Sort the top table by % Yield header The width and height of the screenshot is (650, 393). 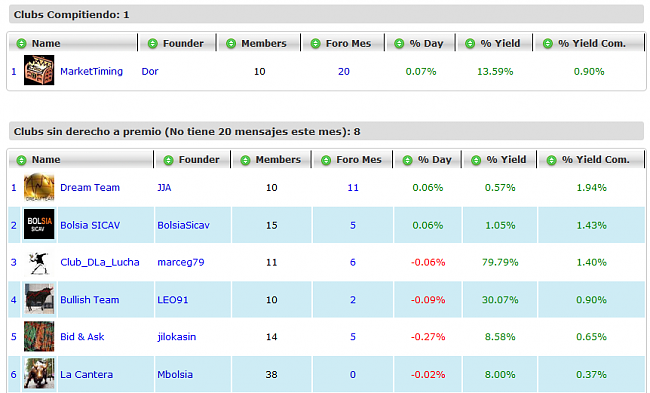500,44
